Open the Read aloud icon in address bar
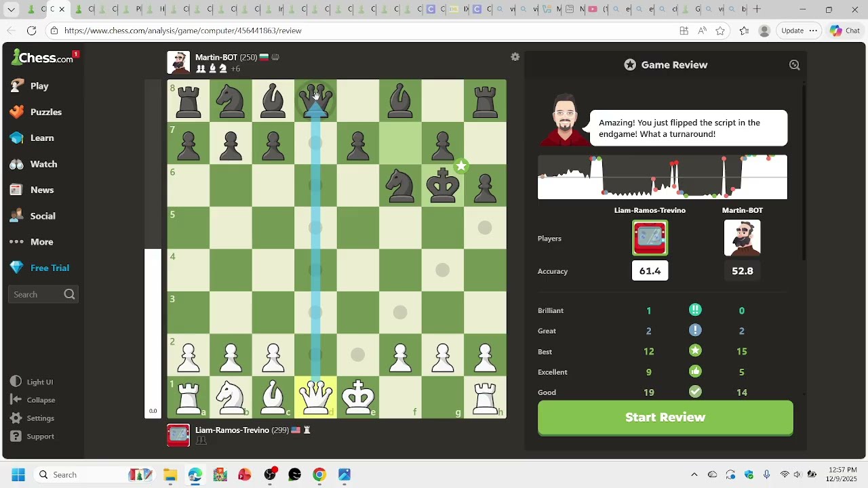The height and width of the screenshot is (488, 868). pyautogui.click(x=702, y=30)
